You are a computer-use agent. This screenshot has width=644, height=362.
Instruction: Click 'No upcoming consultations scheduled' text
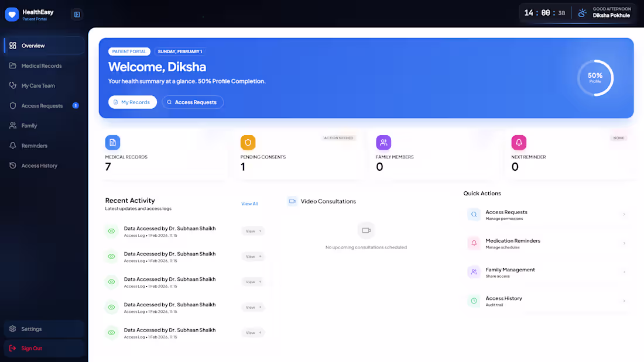[x=366, y=247]
